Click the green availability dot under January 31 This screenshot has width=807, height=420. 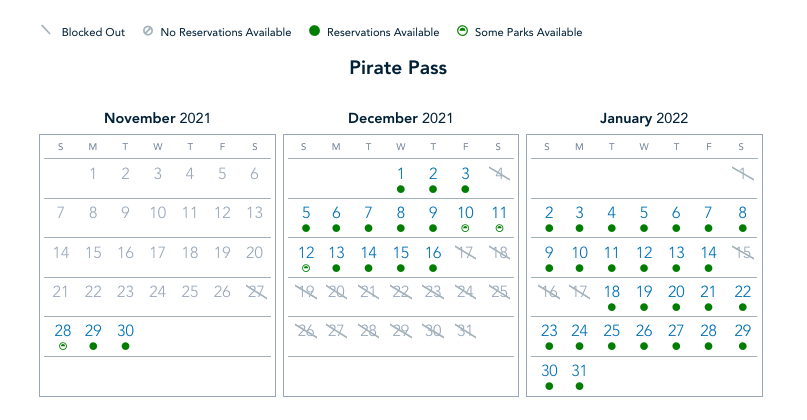click(x=579, y=385)
